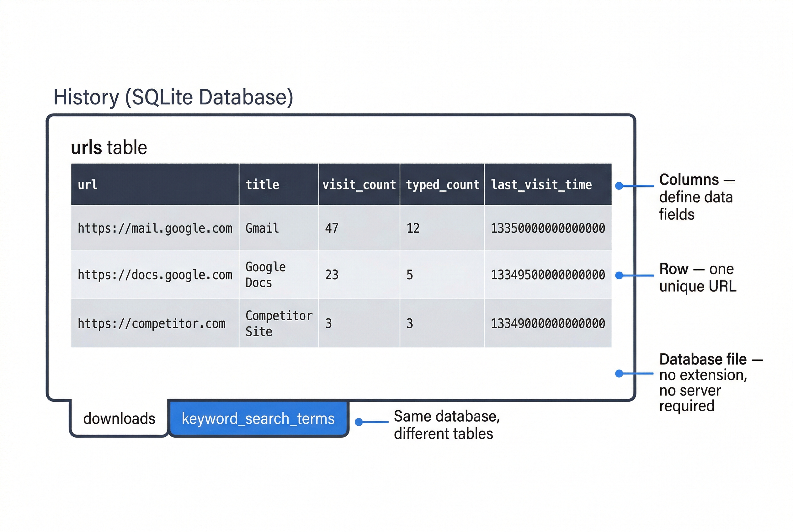Switch to the keyword_search_terms tab

(258, 419)
